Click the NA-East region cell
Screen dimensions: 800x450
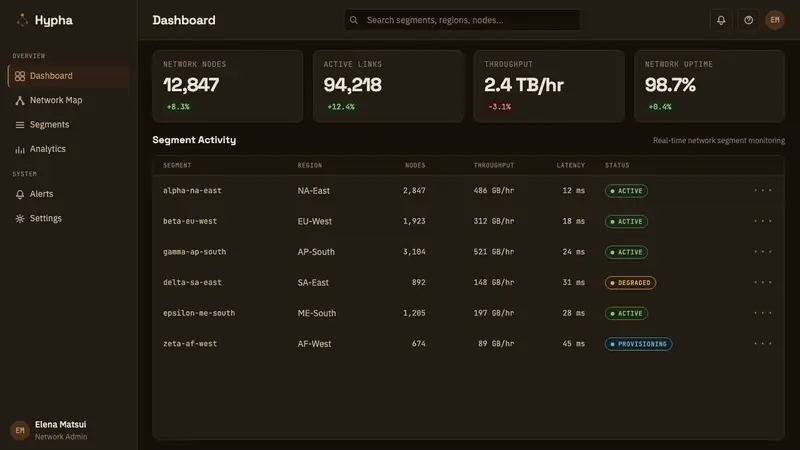coord(314,191)
